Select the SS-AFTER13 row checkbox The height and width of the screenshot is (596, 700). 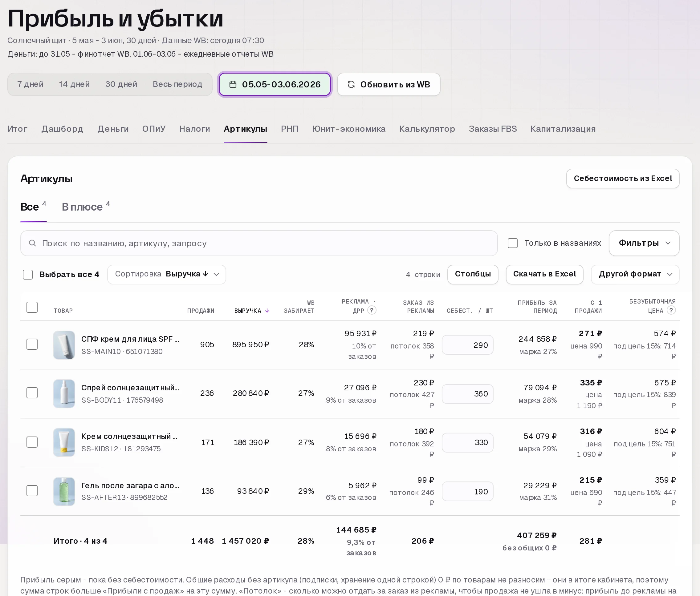tap(32, 491)
